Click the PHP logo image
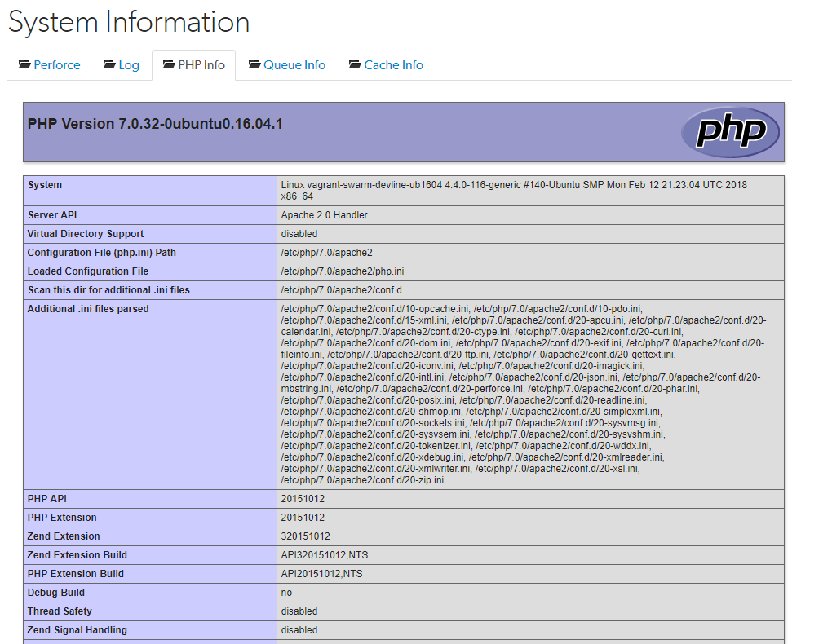The height and width of the screenshot is (644, 832). coord(729,131)
